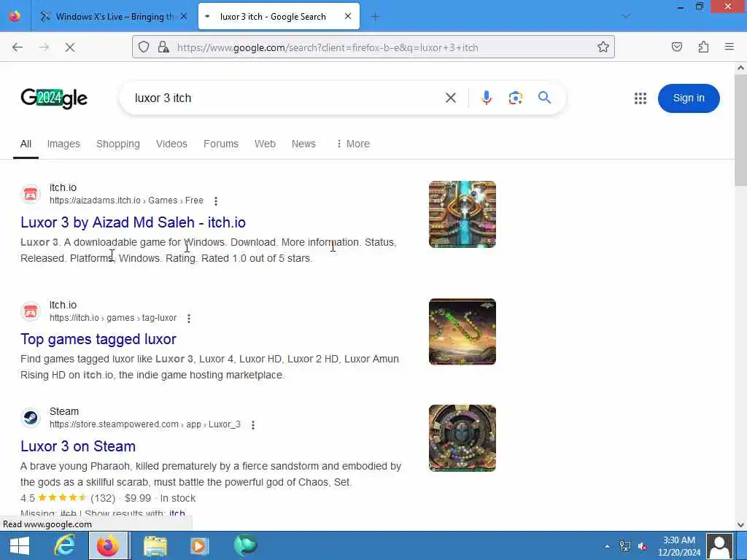Click the scrollbar up arrow

pyautogui.click(x=740, y=68)
